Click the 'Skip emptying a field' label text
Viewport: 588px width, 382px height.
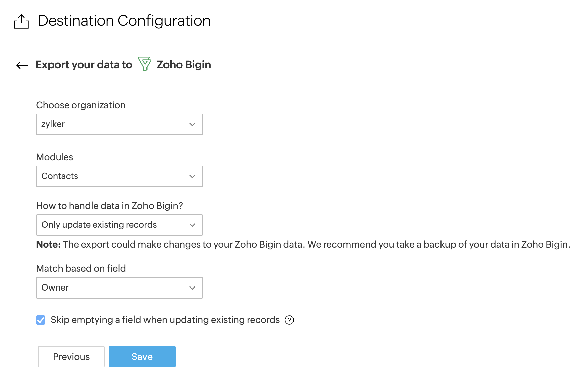[x=165, y=320]
